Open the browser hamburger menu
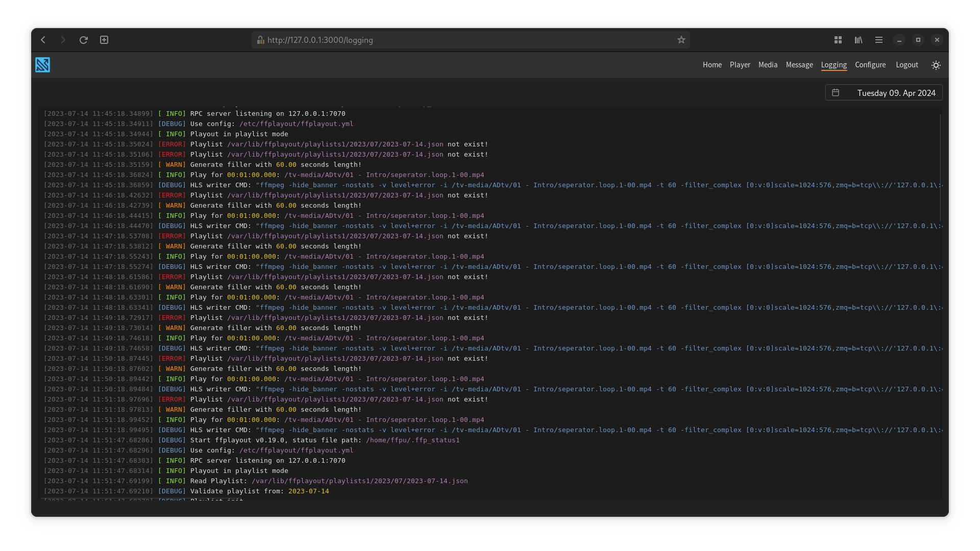The image size is (980, 551). [879, 40]
